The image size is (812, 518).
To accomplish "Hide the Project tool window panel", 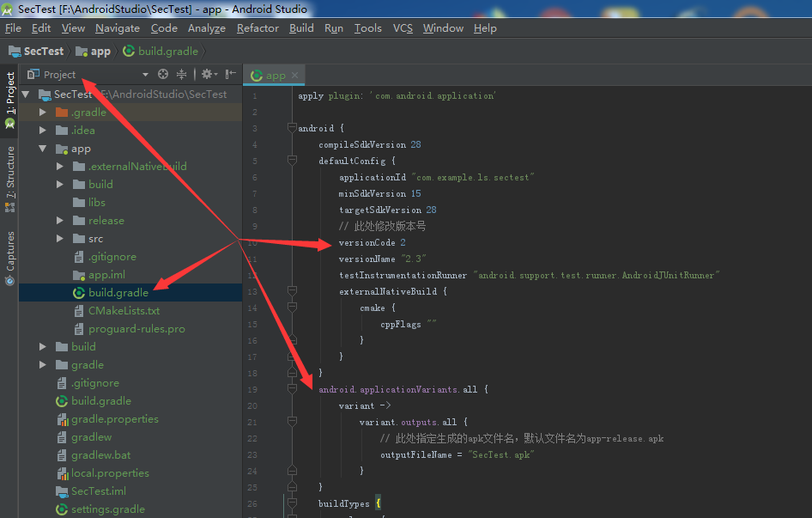I will [228, 75].
